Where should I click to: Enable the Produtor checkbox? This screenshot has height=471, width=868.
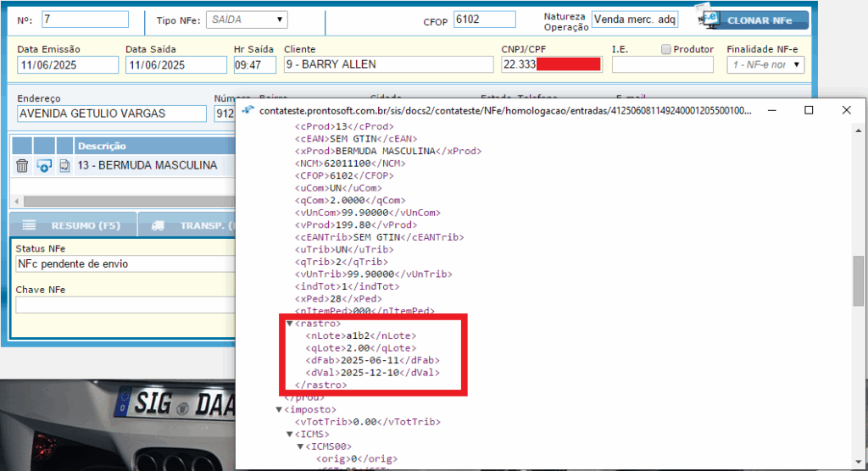click(x=666, y=49)
